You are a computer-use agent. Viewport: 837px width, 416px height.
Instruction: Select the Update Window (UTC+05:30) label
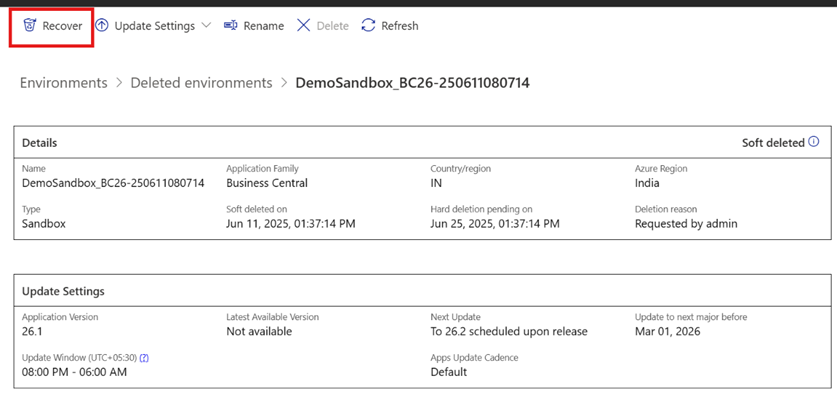point(80,358)
